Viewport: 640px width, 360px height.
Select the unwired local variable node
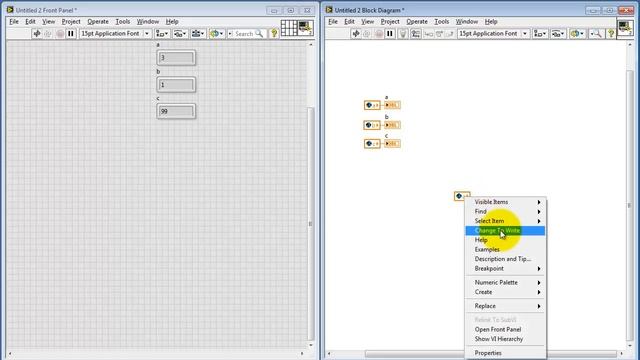pos(462,196)
